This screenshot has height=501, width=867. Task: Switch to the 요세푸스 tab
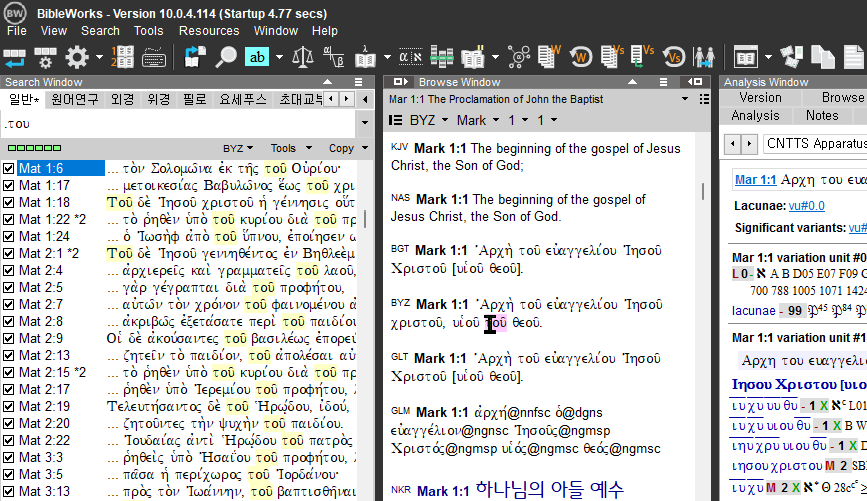coord(243,100)
